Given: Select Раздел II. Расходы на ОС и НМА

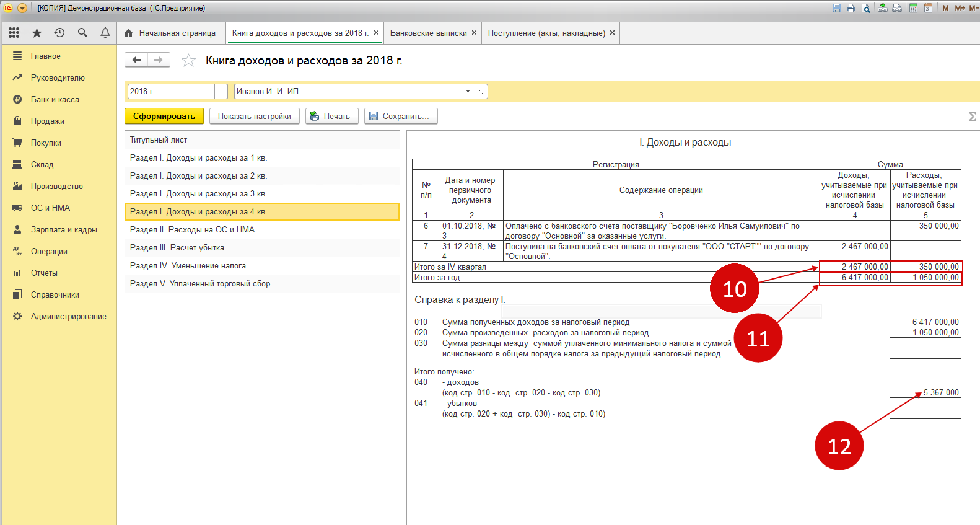Looking at the screenshot, I should click(x=262, y=230).
